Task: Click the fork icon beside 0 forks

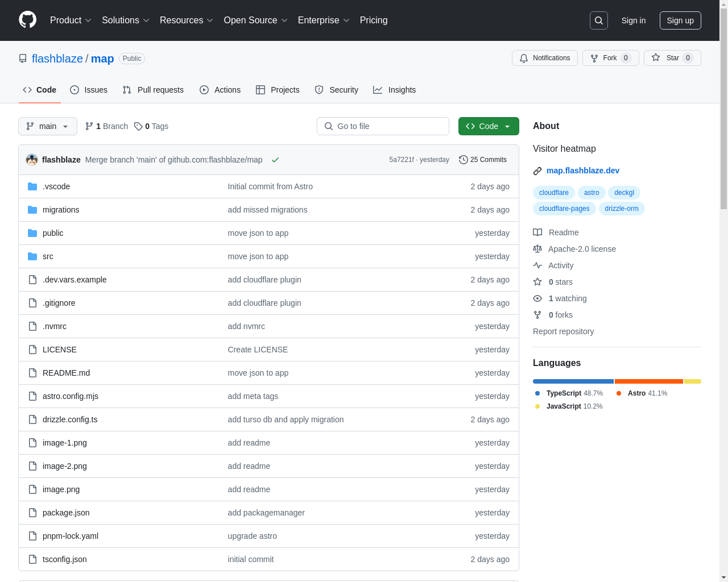Action: click(x=537, y=315)
